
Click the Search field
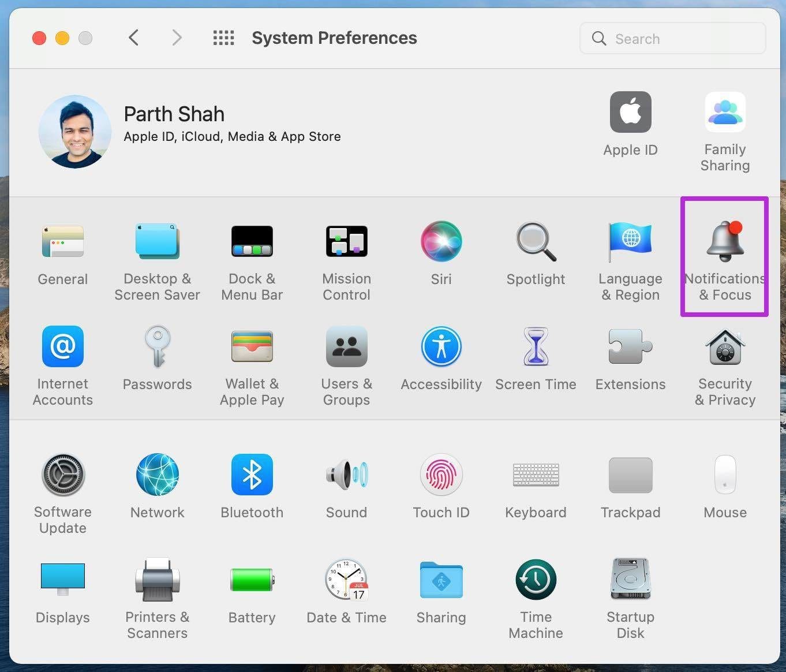pos(672,39)
